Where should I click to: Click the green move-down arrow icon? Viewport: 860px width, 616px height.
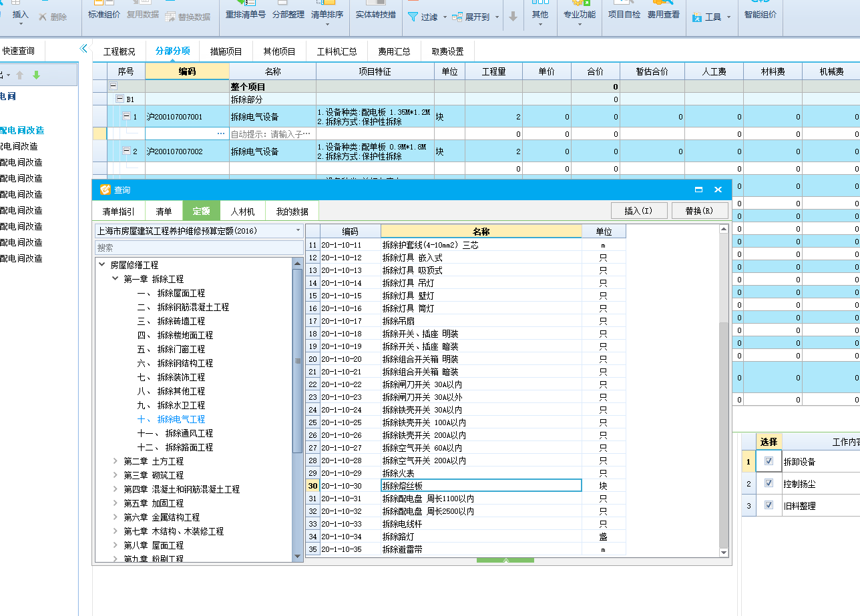pos(36,75)
